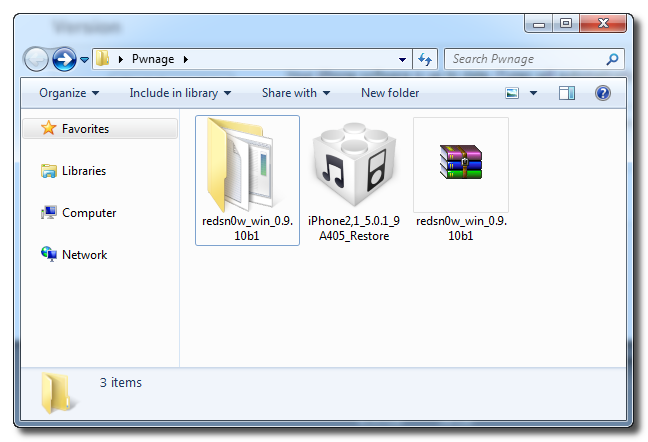648x442 pixels.
Task: Select the iPhone2,1_5.0.1 Restore ipsw icon
Action: (x=354, y=164)
